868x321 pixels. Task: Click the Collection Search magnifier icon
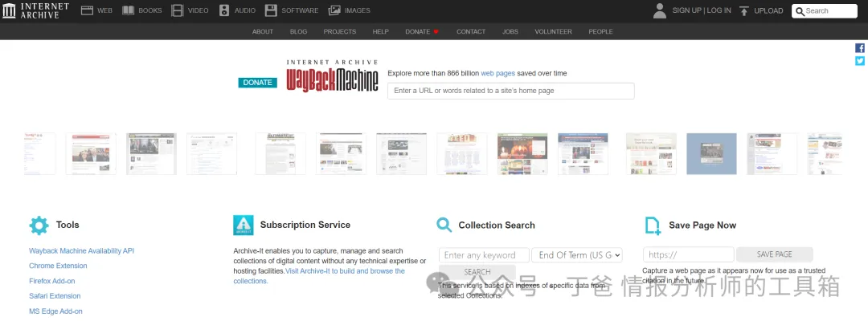click(x=444, y=225)
